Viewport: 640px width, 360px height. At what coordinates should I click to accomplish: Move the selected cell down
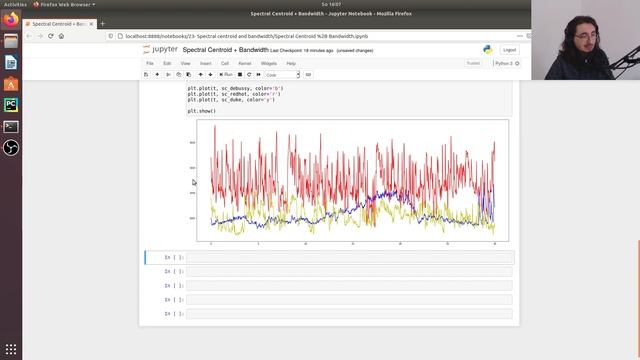click(x=210, y=75)
